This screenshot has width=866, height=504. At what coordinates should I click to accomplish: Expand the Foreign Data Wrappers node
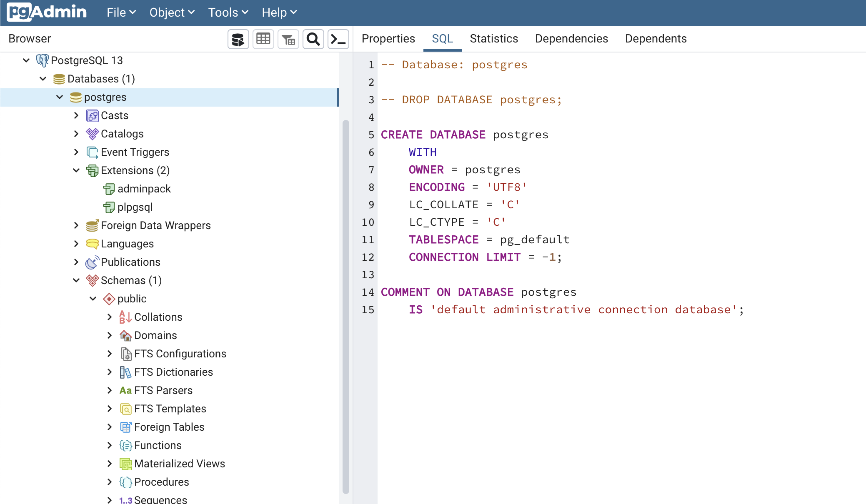click(76, 225)
